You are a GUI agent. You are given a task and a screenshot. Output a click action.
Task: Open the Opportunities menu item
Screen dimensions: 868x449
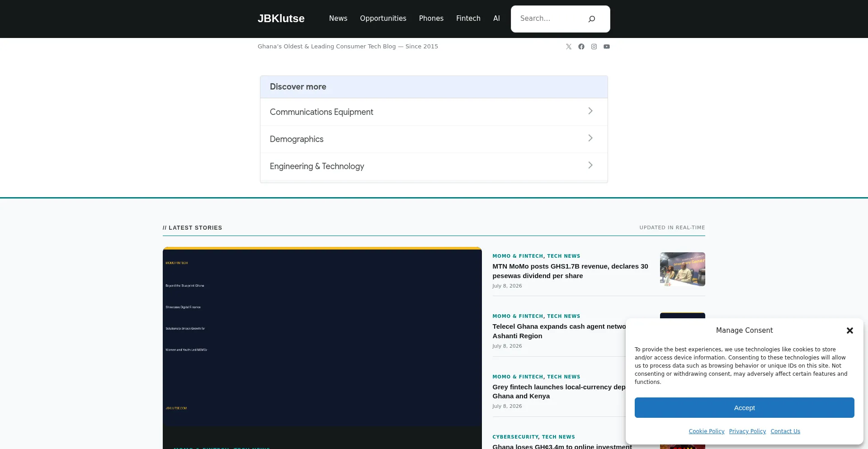[383, 19]
